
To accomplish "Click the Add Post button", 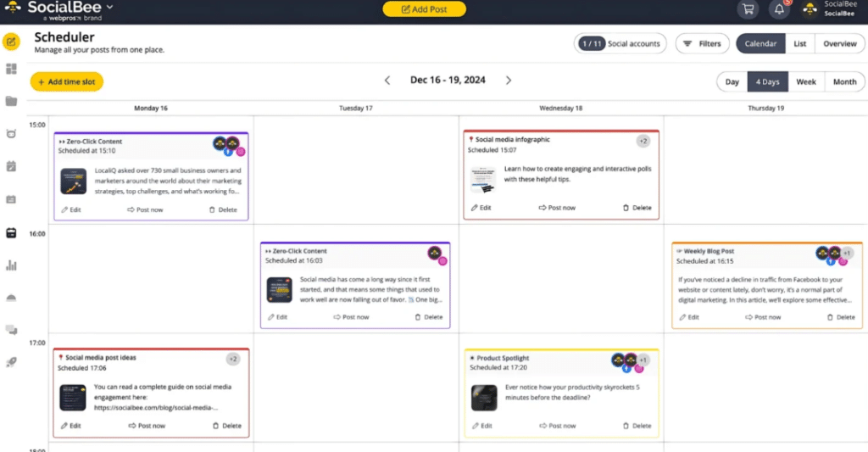I will point(424,8).
